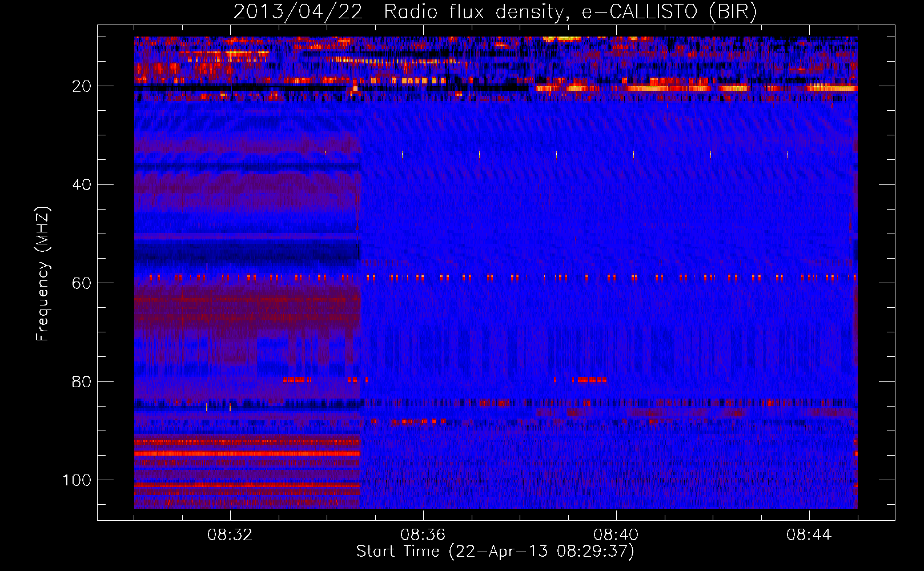This screenshot has height=571, width=924.
Task: Click the '08:32' time tick label
Action: (x=230, y=535)
